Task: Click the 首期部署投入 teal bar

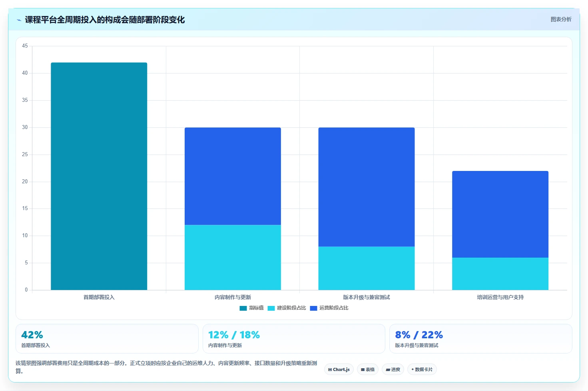Action: point(99,176)
